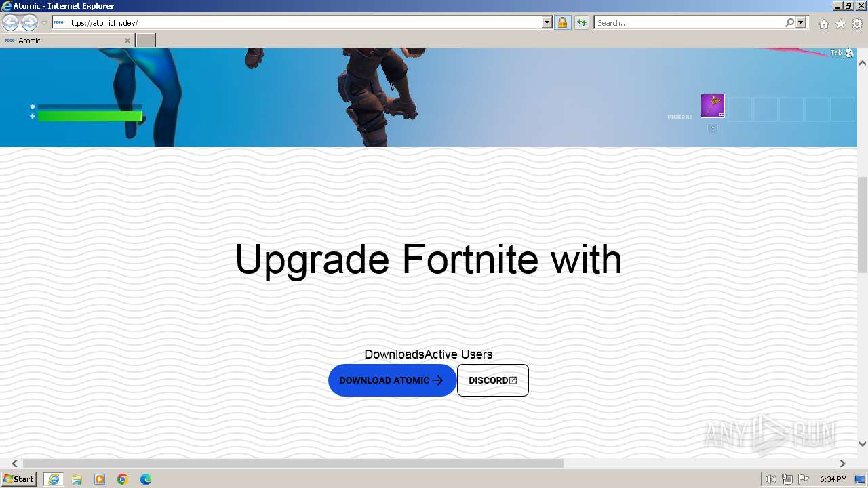The width and height of the screenshot is (868, 488).
Task: Open the Home page icon
Action: click(823, 24)
